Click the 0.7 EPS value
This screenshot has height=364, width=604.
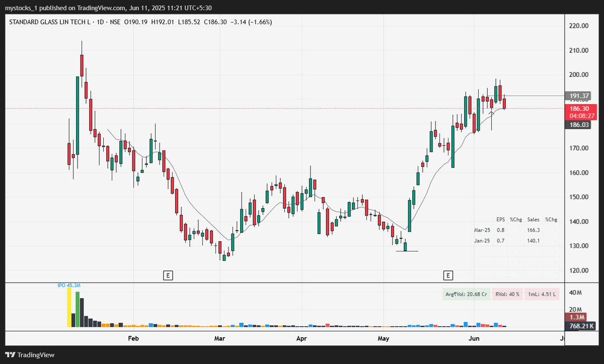(x=500, y=241)
